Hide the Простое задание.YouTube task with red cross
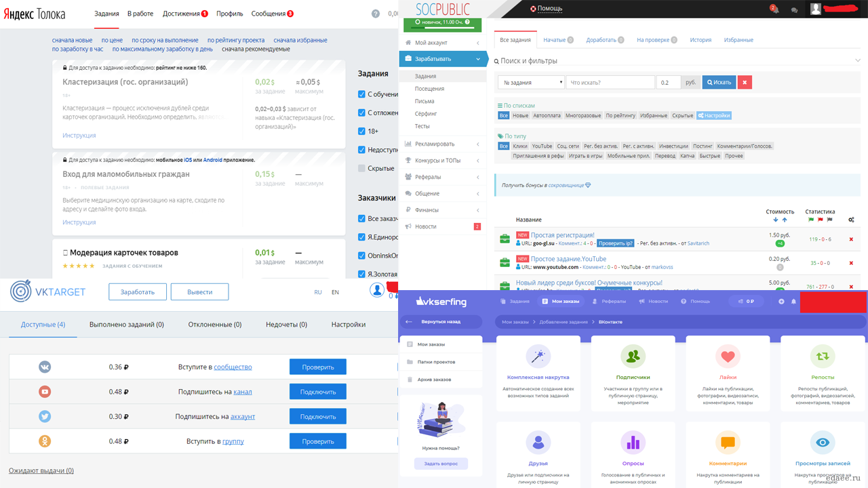 (851, 263)
